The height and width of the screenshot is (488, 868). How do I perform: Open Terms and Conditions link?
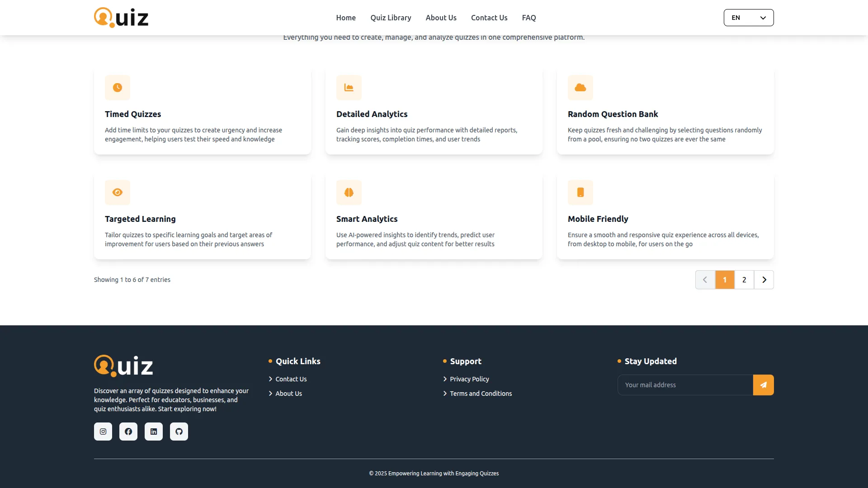point(481,394)
